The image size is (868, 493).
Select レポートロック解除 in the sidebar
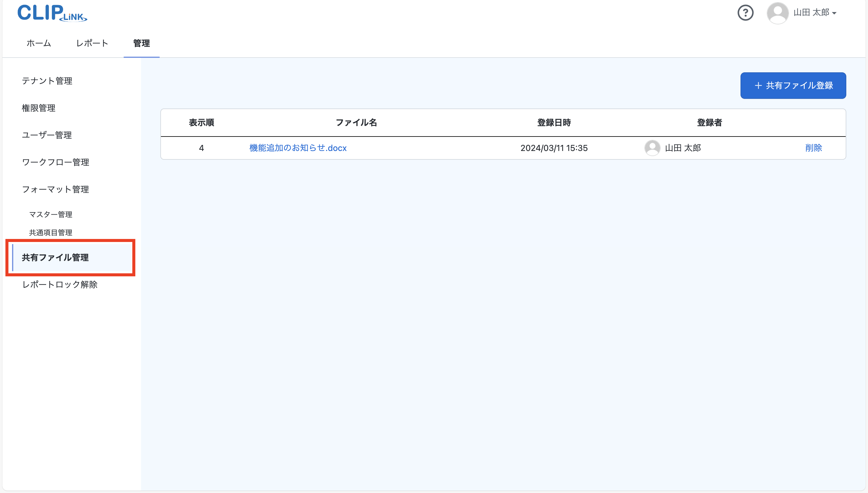[60, 285]
